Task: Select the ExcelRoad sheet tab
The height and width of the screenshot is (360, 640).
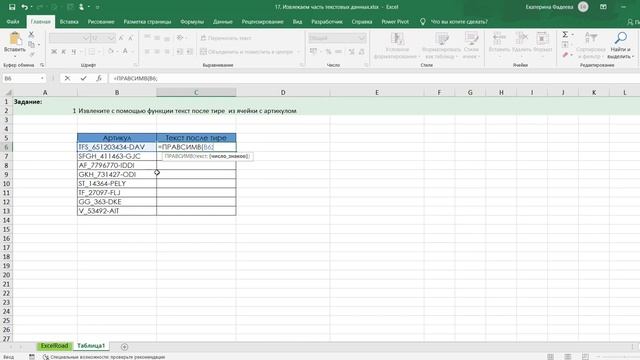Action: click(x=54, y=346)
